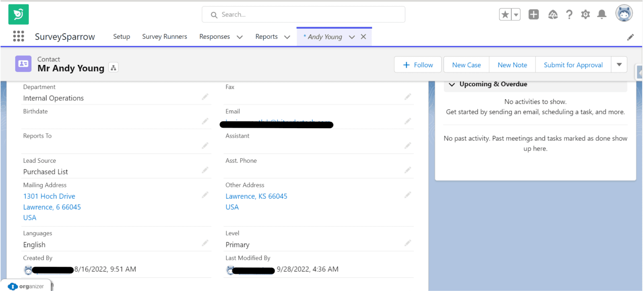Click into the global Search field
Screen dimensions: 644x291
pyautogui.click(x=303, y=15)
